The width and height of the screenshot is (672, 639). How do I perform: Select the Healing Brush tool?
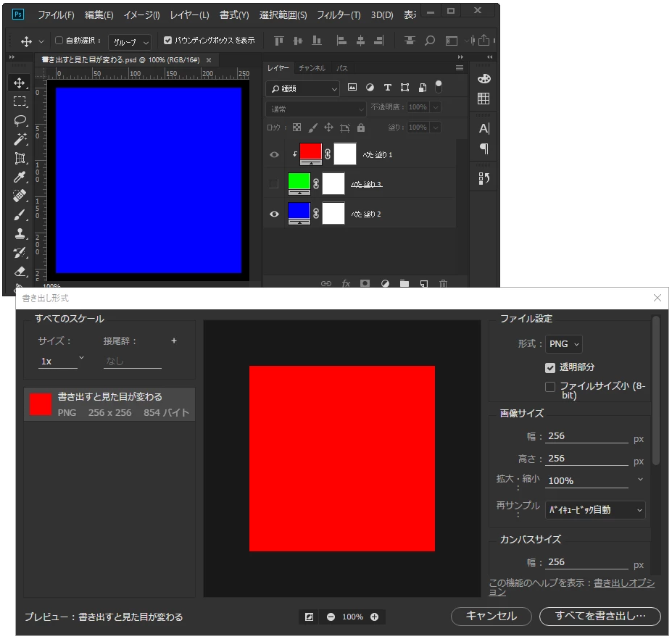20,196
